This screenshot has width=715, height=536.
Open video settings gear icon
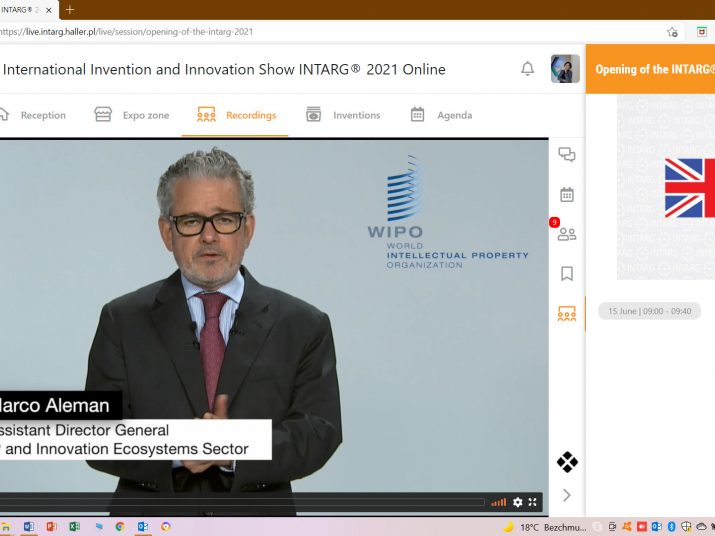(x=518, y=502)
